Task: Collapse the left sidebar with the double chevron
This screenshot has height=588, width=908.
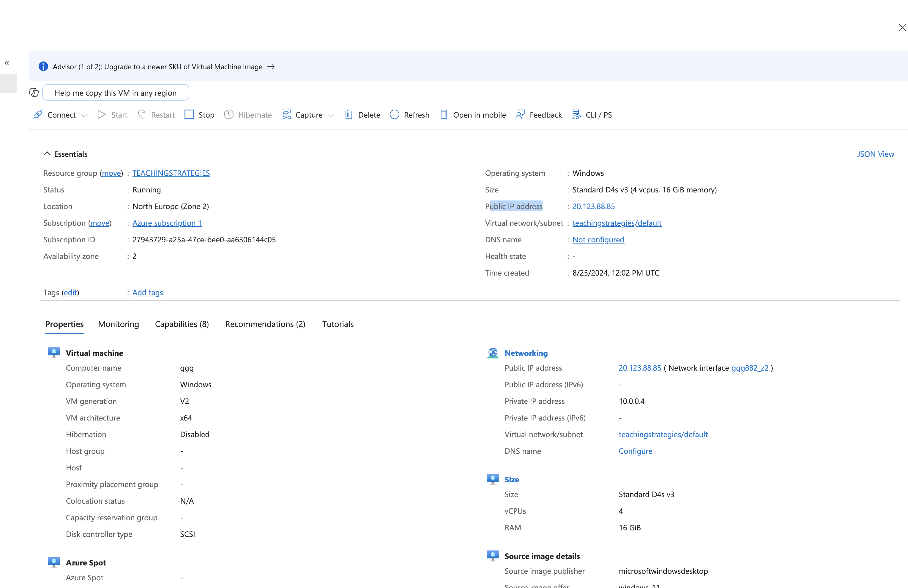Action: pos(7,63)
